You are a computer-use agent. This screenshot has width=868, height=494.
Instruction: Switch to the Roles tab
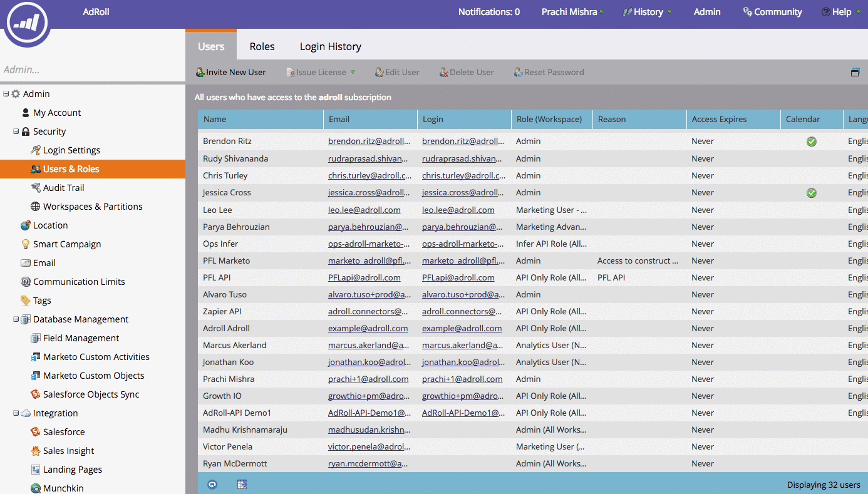click(262, 46)
